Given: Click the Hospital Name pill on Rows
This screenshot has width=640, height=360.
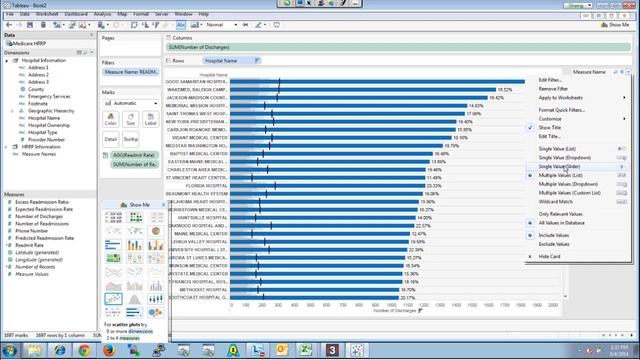Looking at the screenshot, I should [231, 60].
